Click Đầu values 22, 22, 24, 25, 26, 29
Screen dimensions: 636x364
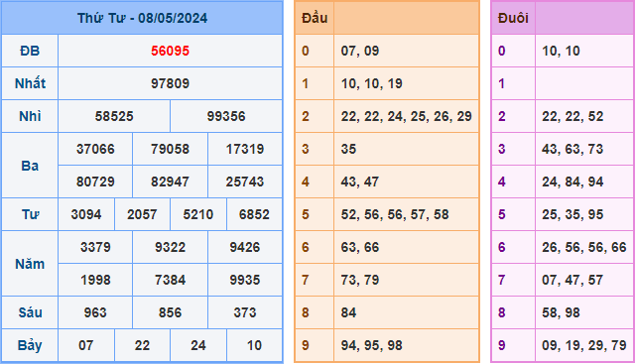406,116
